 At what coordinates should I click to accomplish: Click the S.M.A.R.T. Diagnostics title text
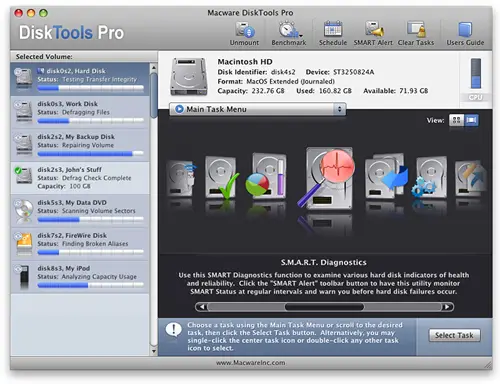pos(323,263)
